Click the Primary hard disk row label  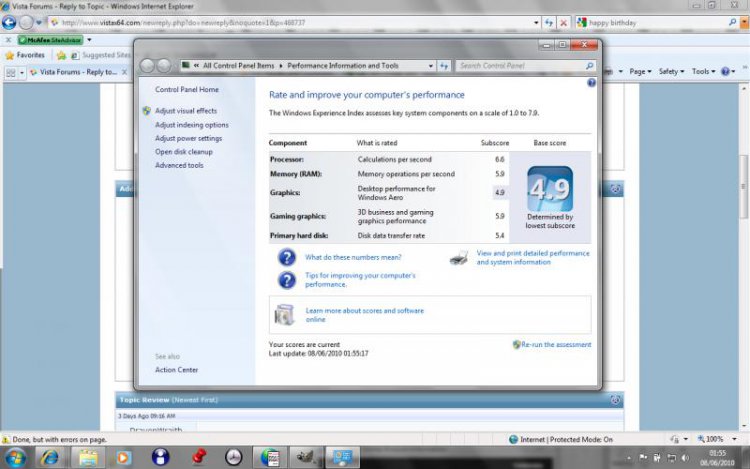tap(299, 236)
